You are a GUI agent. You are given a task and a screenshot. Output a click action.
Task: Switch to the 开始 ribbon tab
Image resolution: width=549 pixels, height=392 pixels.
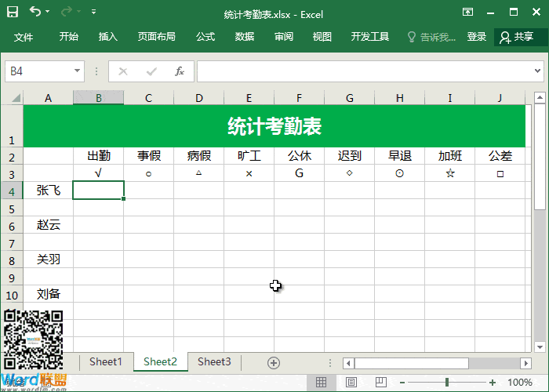(69, 36)
